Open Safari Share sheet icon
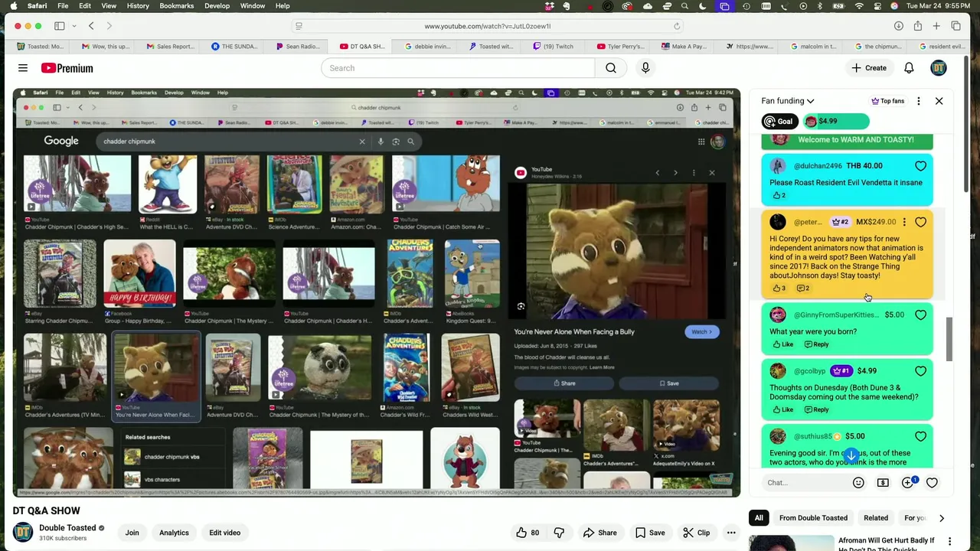This screenshot has width=980, height=551. click(917, 26)
